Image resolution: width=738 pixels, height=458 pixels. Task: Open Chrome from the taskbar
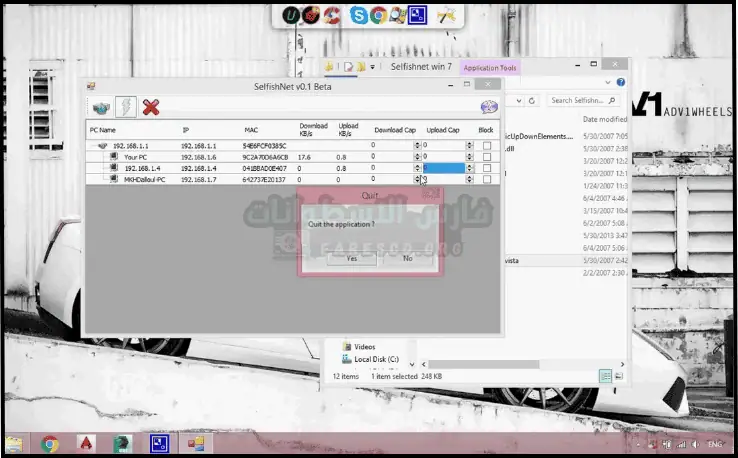(49, 444)
